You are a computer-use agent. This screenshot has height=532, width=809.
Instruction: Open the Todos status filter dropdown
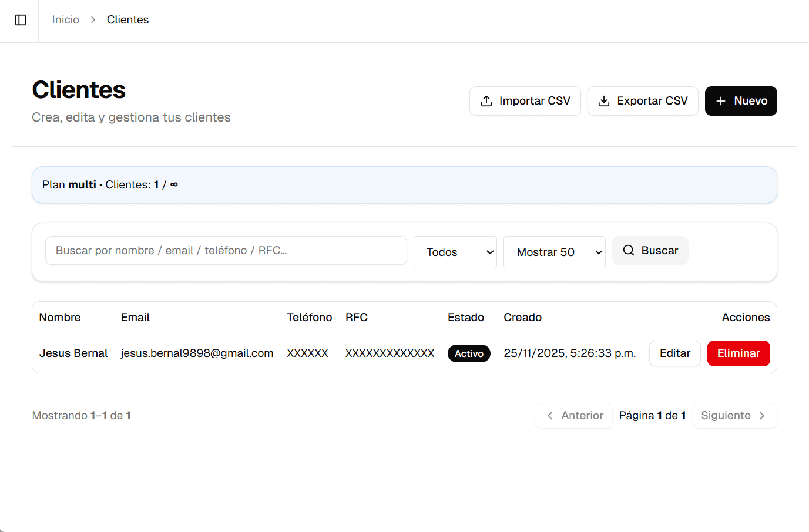(455, 252)
